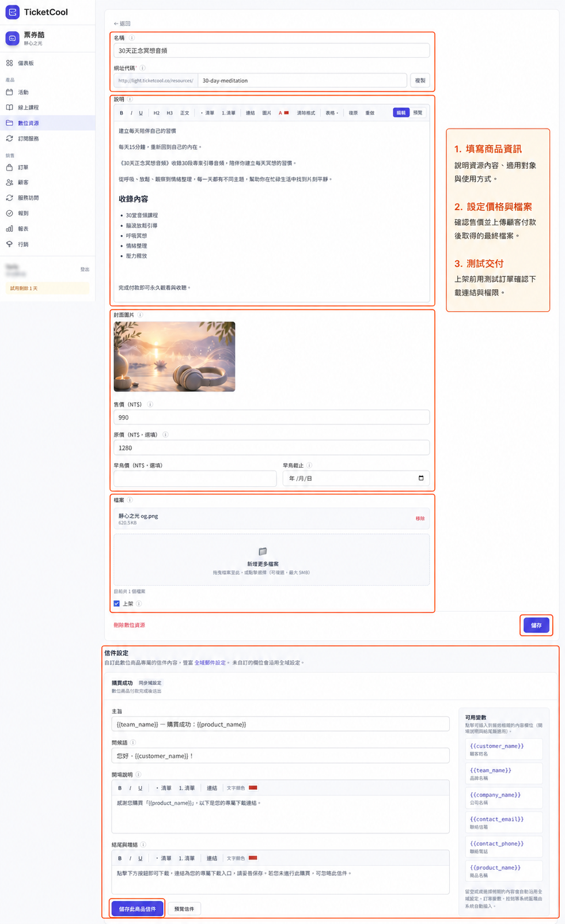
Task: Click 移除 to remove 靜心之光 og.png
Action: (x=420, y=518)
